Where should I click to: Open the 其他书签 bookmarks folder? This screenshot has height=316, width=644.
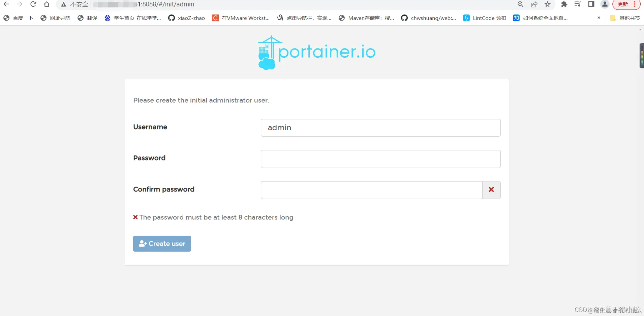pos(625,18)
